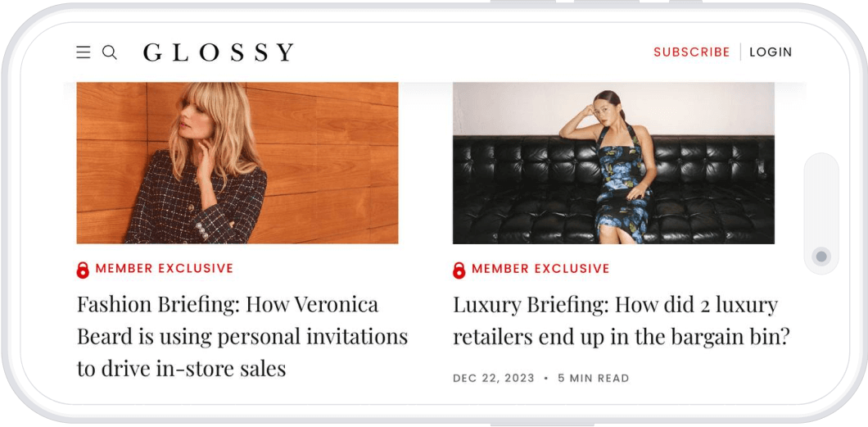Open the Luxury Briefing bargain bin headline

(x=621, y=320)
